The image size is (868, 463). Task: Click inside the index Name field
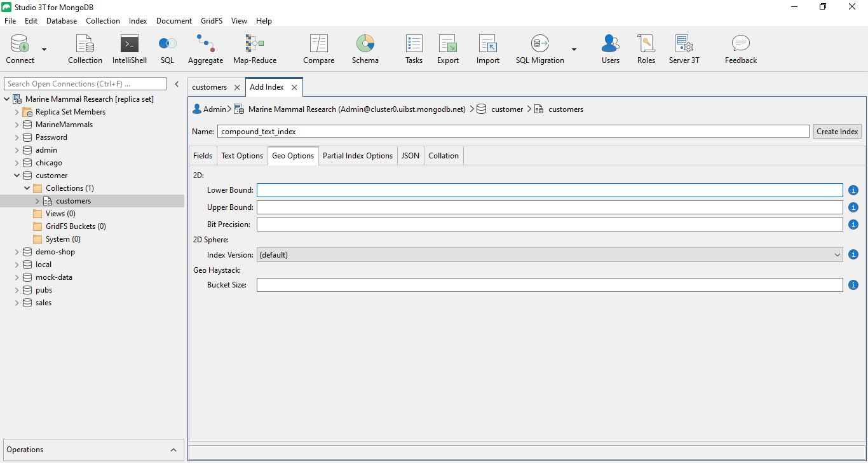445,131
